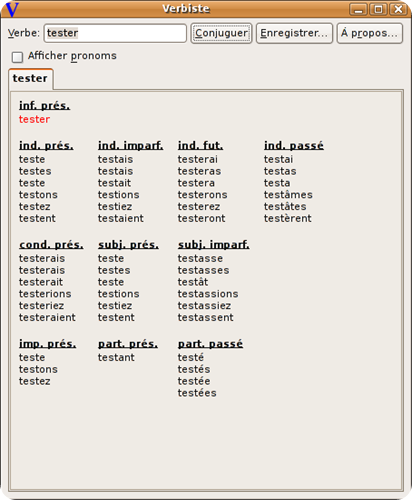This screenshot has width=412, height=500.
Task: Click the 'ind. passé' heading
Action: [294, 146]
